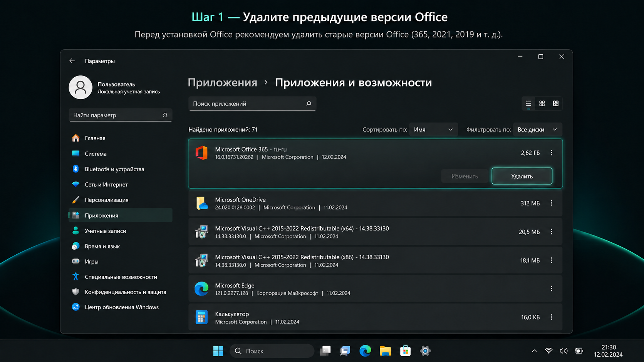Select the Calculator row title text
Viewport: 644px width, 362px height.
pyautogui.click(x=232, y=314)
